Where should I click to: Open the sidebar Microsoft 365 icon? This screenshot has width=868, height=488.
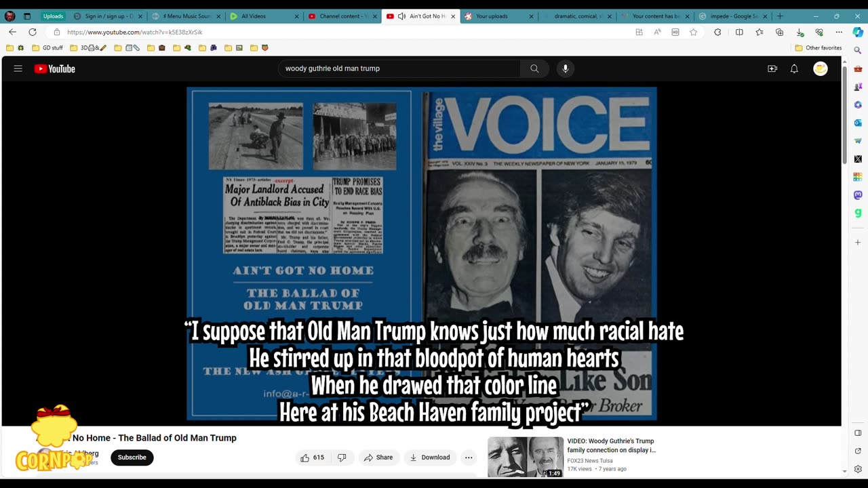[858, 105]
